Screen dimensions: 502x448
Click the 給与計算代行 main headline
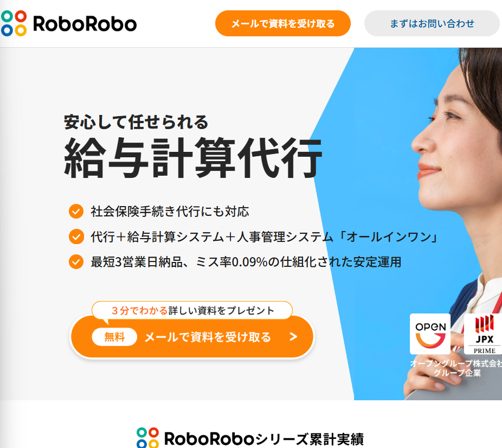(193, 157)
